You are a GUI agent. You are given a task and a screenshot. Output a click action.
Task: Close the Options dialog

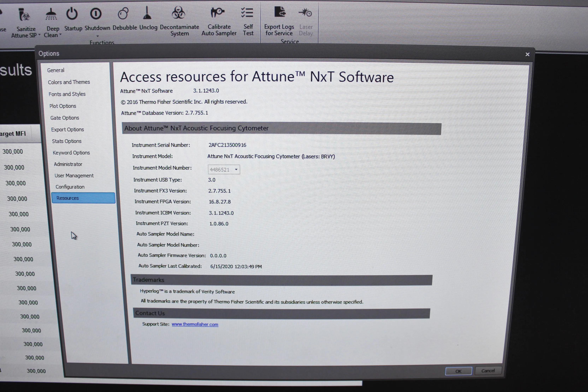point(527,54)
